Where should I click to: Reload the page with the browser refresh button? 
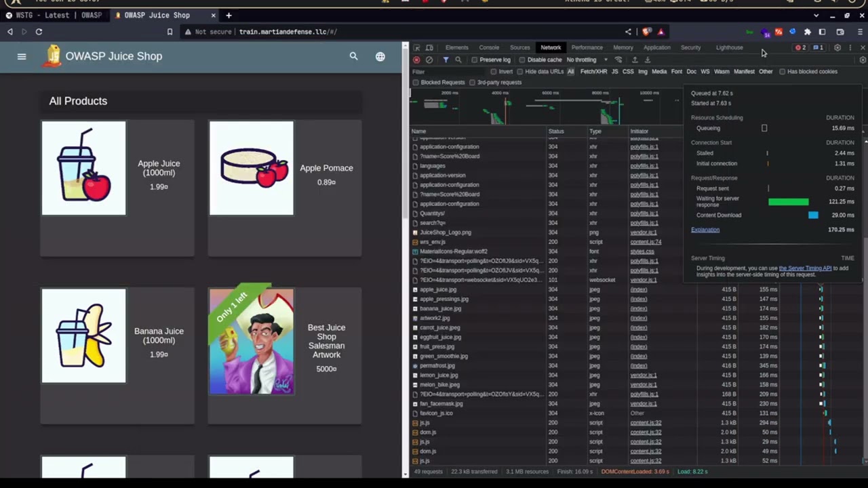point(39,32)
